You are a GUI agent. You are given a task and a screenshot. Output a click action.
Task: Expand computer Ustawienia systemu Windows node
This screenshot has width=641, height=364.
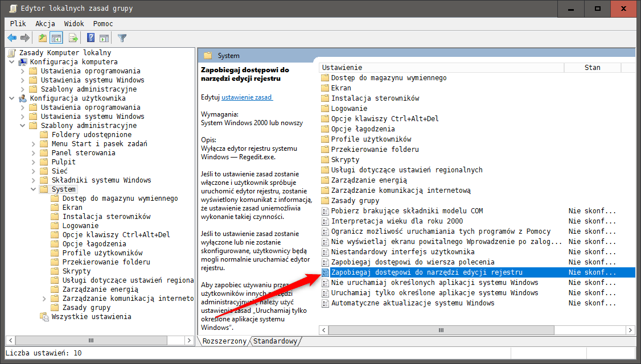(23, 80)
